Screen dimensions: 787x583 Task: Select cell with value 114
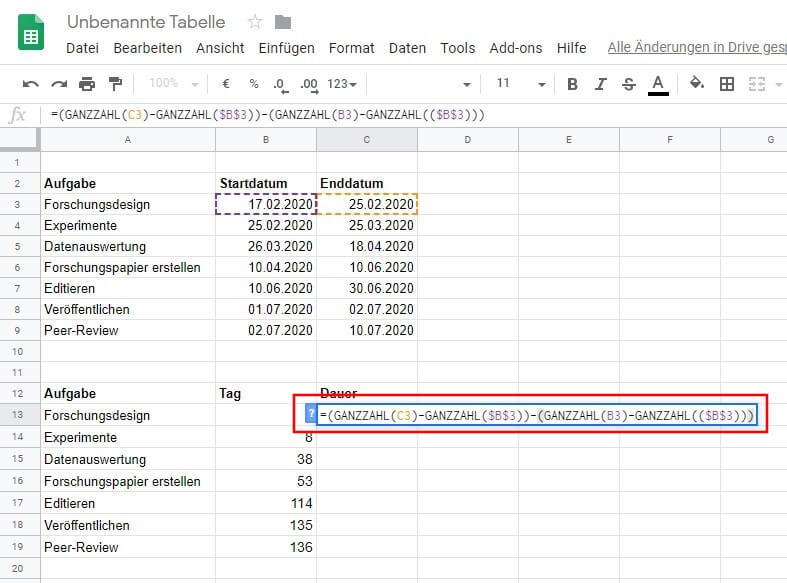[266, 503]
